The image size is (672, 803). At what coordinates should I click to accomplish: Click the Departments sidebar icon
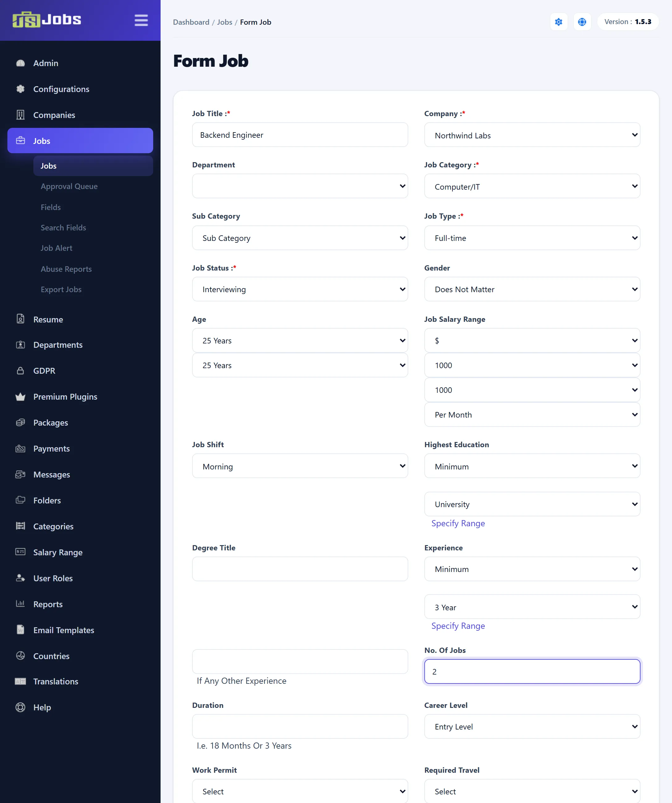pyautogui.click(x=21, y=345)
